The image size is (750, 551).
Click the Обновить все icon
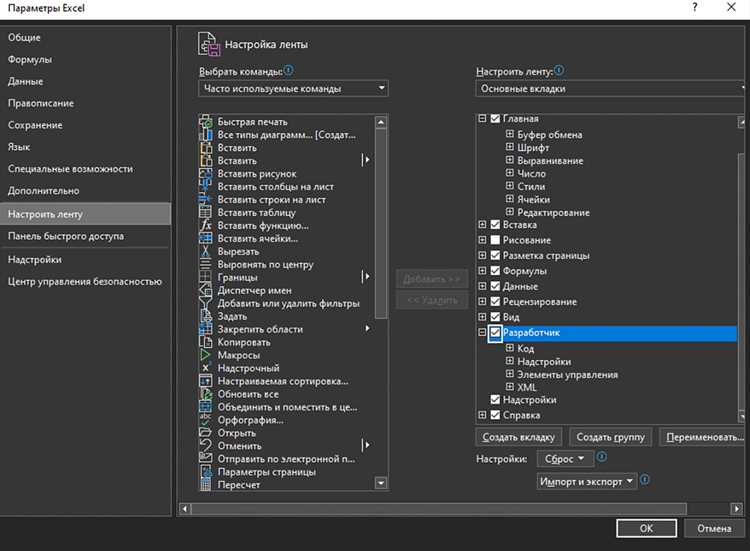click(205, 394)
